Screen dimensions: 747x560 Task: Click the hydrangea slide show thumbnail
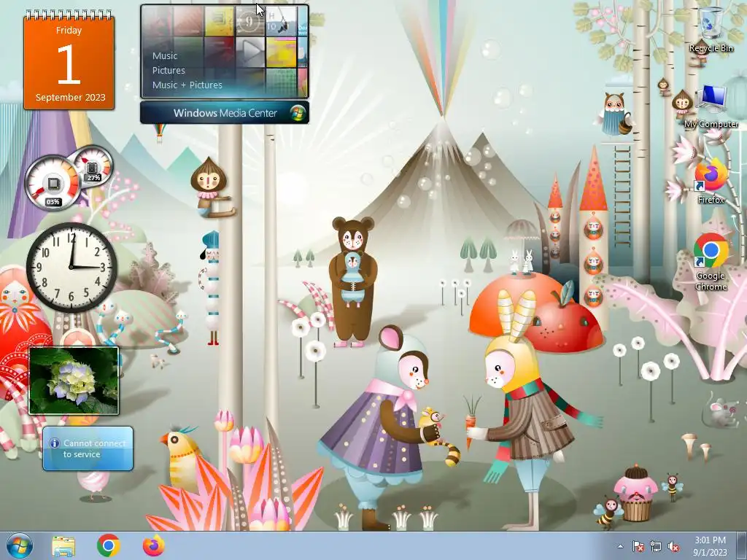(74, 381)
